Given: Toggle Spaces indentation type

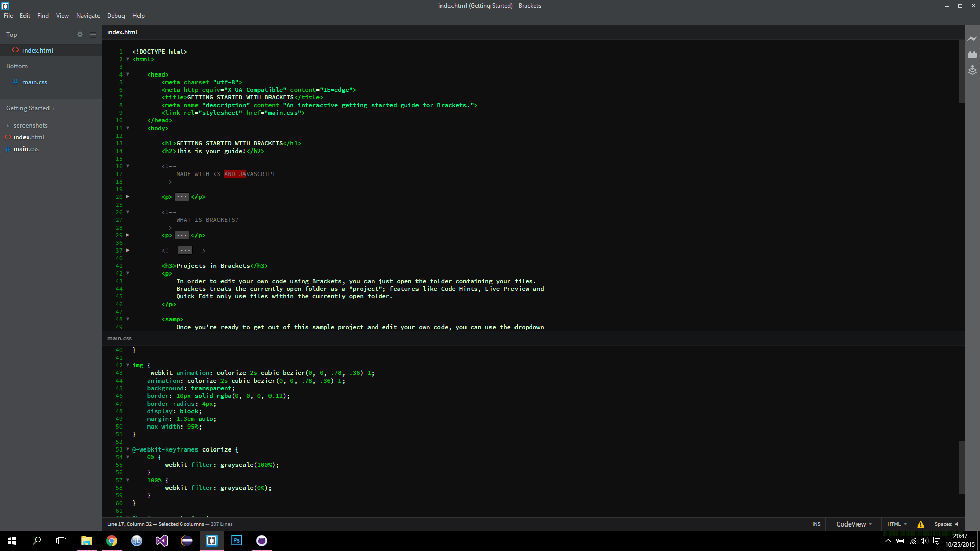Looking at the screenshot, I should [x=943, y=524].
